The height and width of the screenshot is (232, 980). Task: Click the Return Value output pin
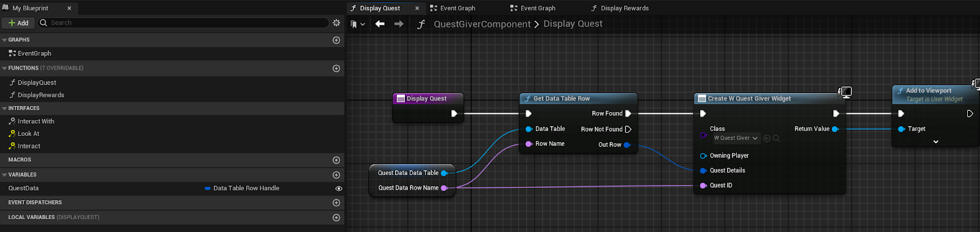coord(835,129)
